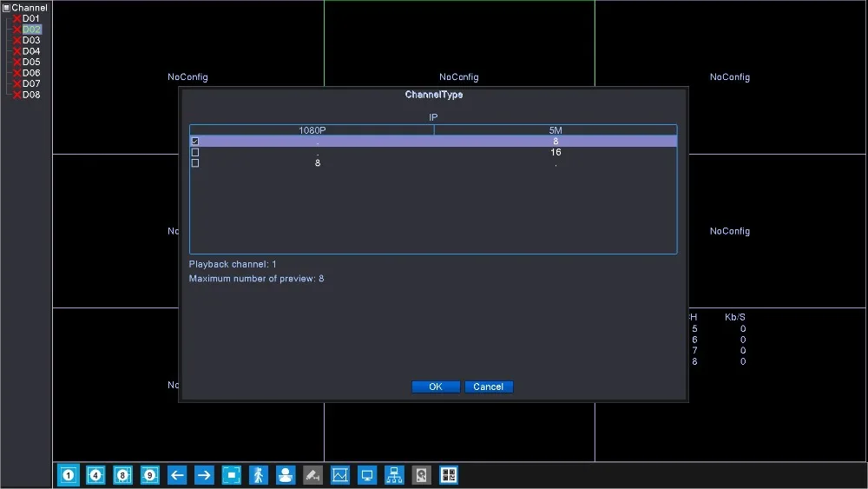Image resolution: width=868 pixels, height=489 pixels.
Task: Check the first row checkbox for 5M 8
Action: 194,142
